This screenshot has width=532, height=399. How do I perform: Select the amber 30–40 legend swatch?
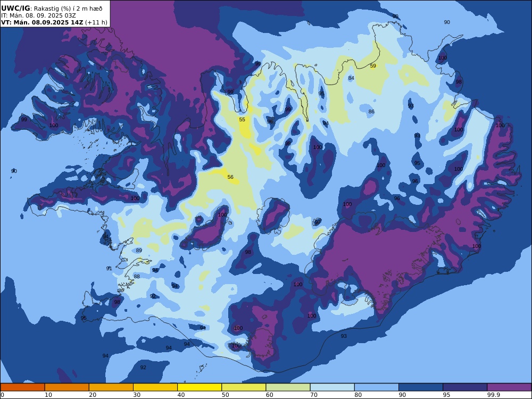coord(155,387)
